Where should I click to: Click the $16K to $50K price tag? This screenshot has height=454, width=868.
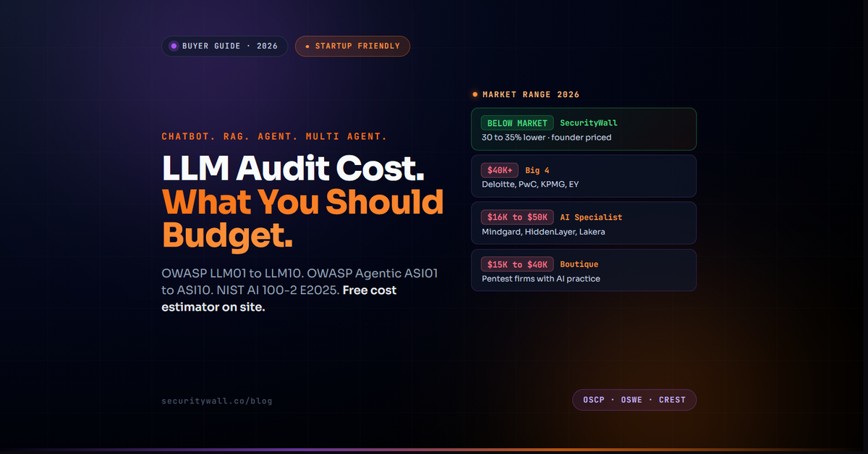(x=517, y=217)
